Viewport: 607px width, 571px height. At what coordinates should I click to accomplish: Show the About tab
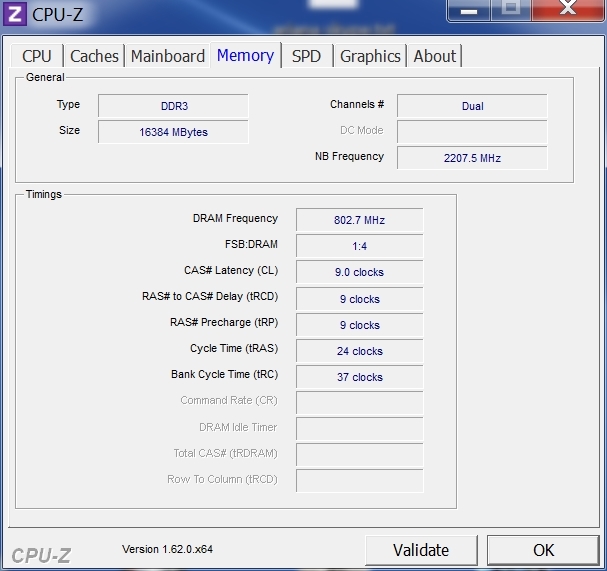pos(434,56)
